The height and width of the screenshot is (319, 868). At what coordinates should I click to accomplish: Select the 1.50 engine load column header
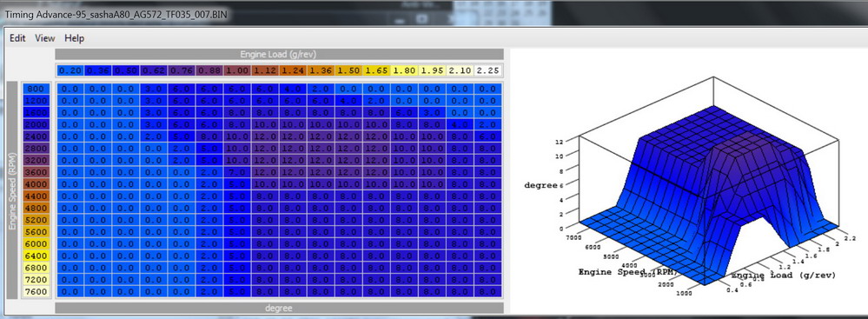tap(349, 71)
